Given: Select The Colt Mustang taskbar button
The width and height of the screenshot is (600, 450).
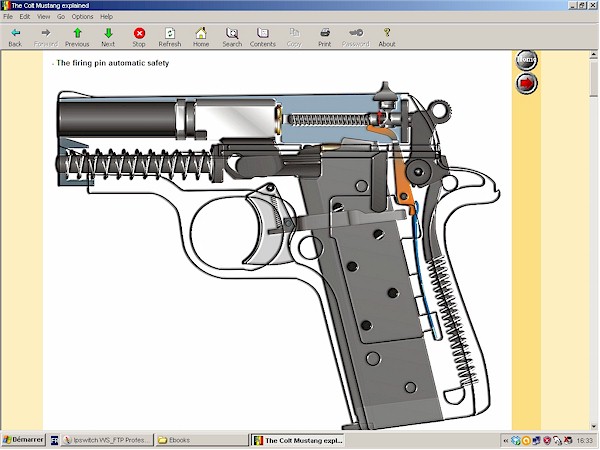Looking at the screenshot, I should (x=298, y=440).
